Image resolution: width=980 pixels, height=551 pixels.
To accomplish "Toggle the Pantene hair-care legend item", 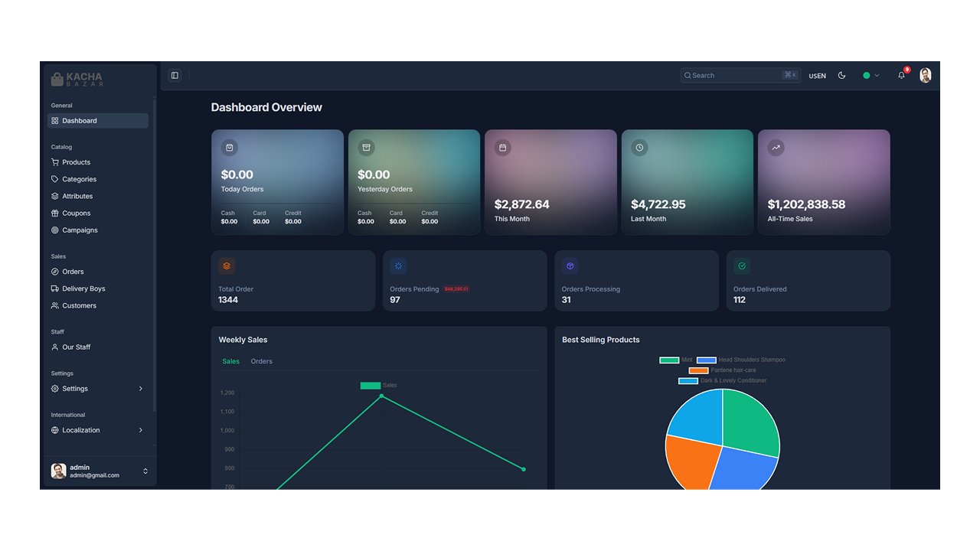I will (722, 370).
